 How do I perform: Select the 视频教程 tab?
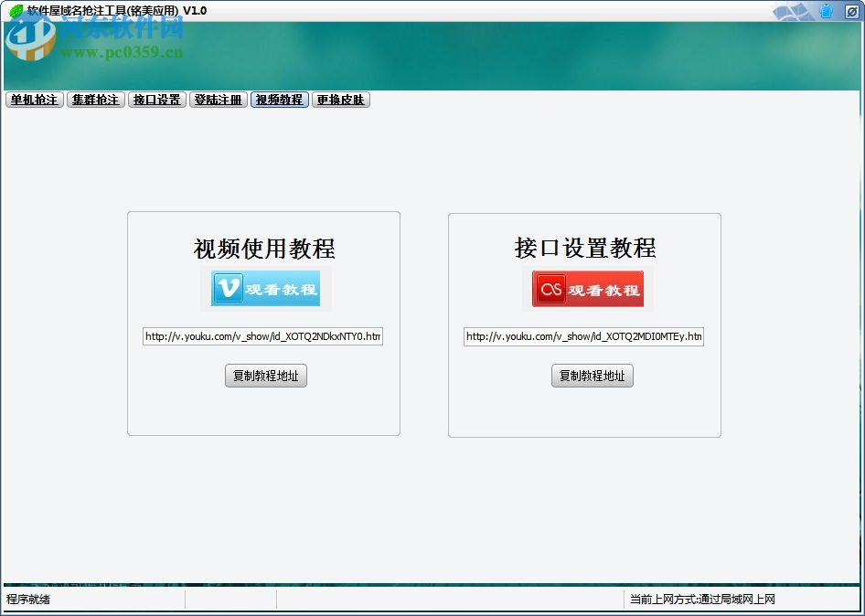280,100
